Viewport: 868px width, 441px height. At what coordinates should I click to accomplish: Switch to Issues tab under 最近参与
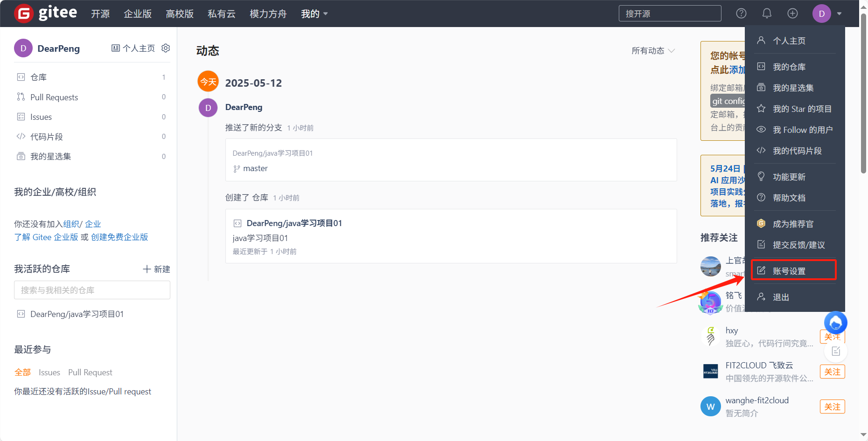coord(49,372)
